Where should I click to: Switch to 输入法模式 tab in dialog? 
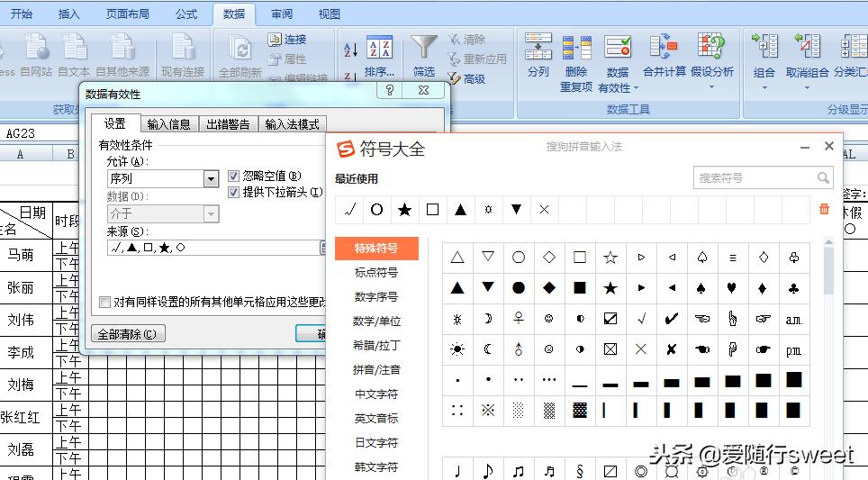293,124
